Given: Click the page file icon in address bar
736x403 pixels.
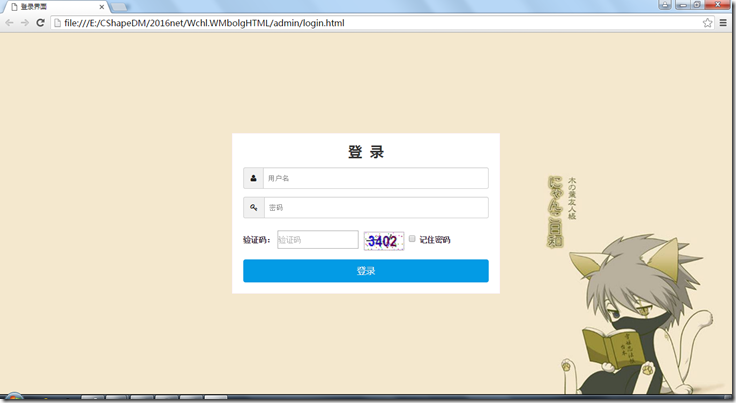Looking at the screenshot, I should 57,23.
